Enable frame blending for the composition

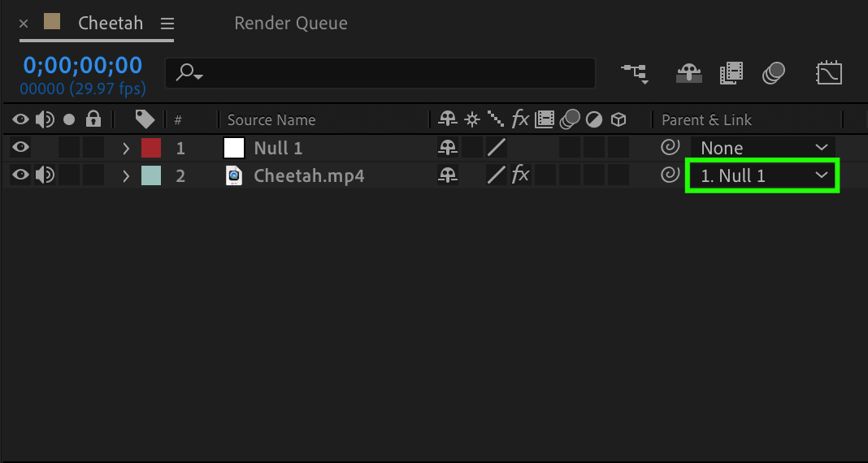(x=731, y=73)
